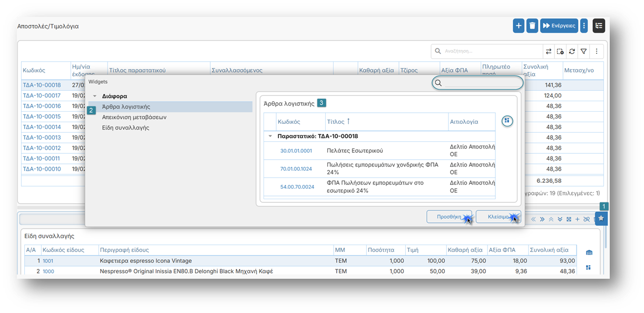
Task: Click the warehouse icon beside items grid
Action: click(x=589, y=252)
